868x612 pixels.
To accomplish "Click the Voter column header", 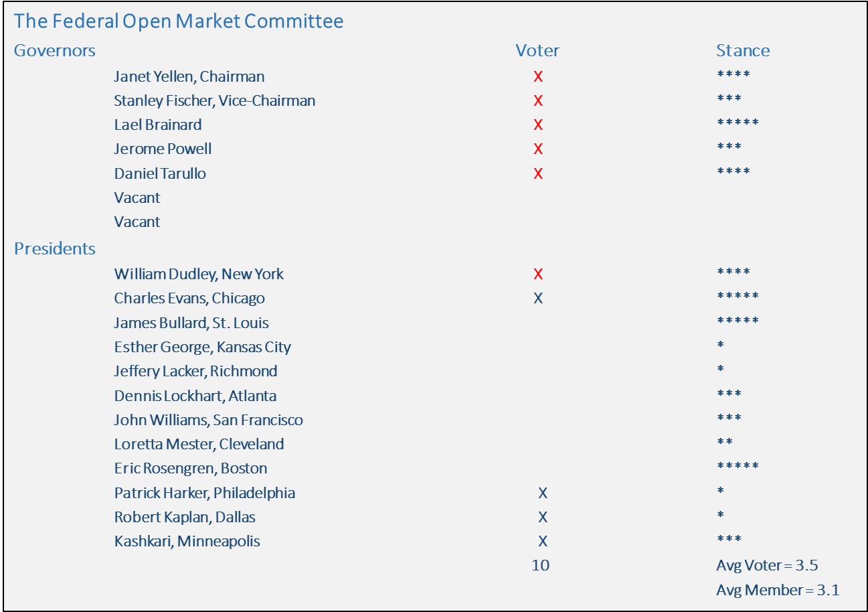I will (537, 51).
